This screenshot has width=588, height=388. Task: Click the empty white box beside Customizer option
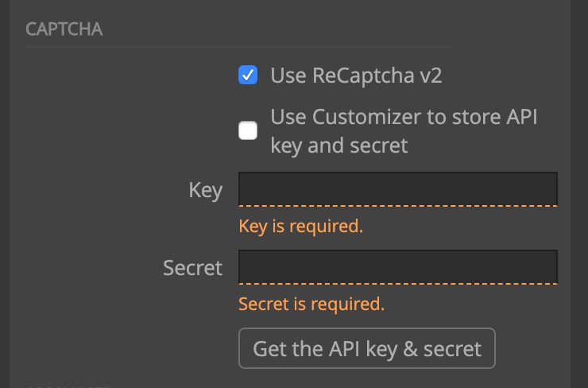pos(248,130)
